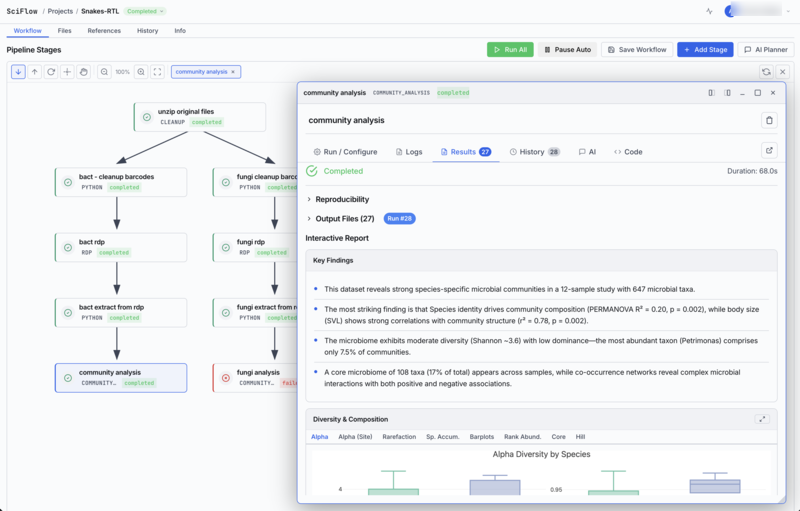800x511 pixels.
Task: Select the bact rdp pipeline node
Action: coord(120,247)
